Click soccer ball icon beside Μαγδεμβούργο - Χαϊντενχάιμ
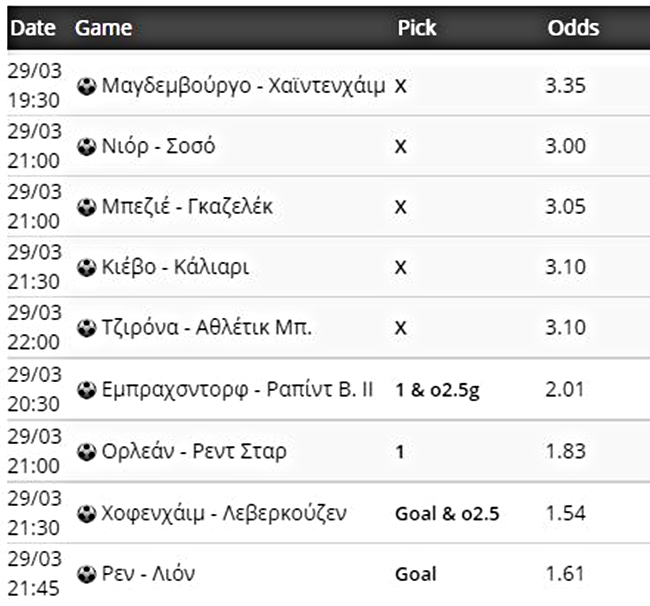650x606 pixels. point(87,86)
